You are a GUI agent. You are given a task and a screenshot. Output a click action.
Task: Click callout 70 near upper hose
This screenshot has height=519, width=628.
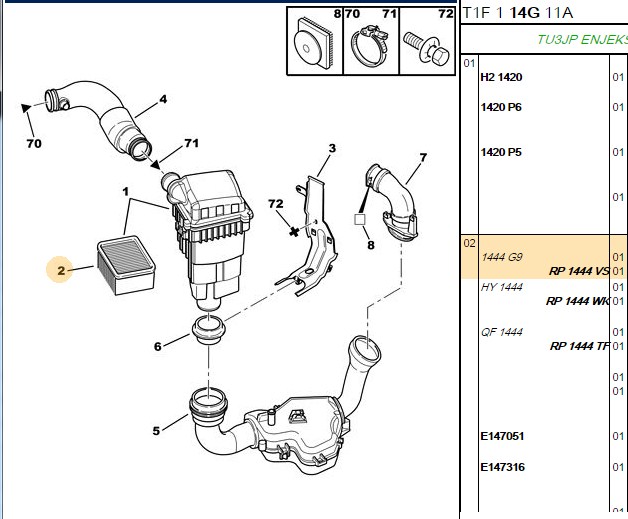coord(34,143)
